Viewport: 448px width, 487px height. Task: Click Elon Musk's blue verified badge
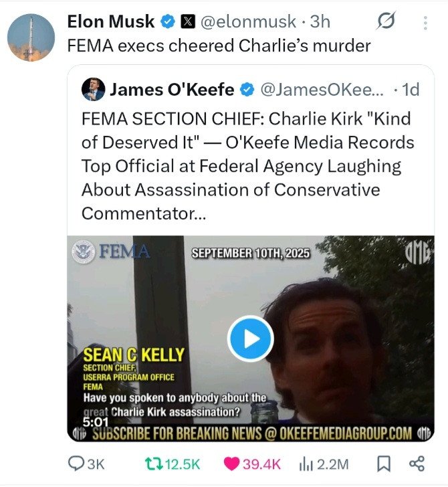168,21
